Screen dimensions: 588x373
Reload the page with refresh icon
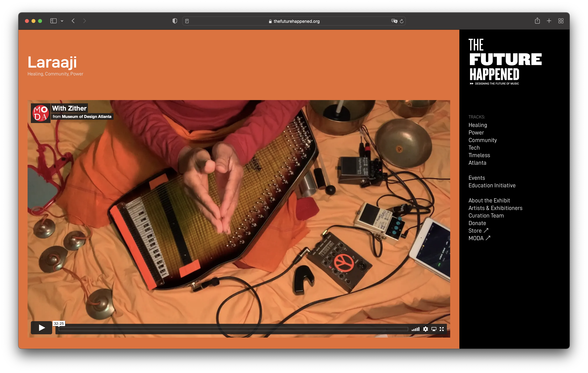coord(402,21)
